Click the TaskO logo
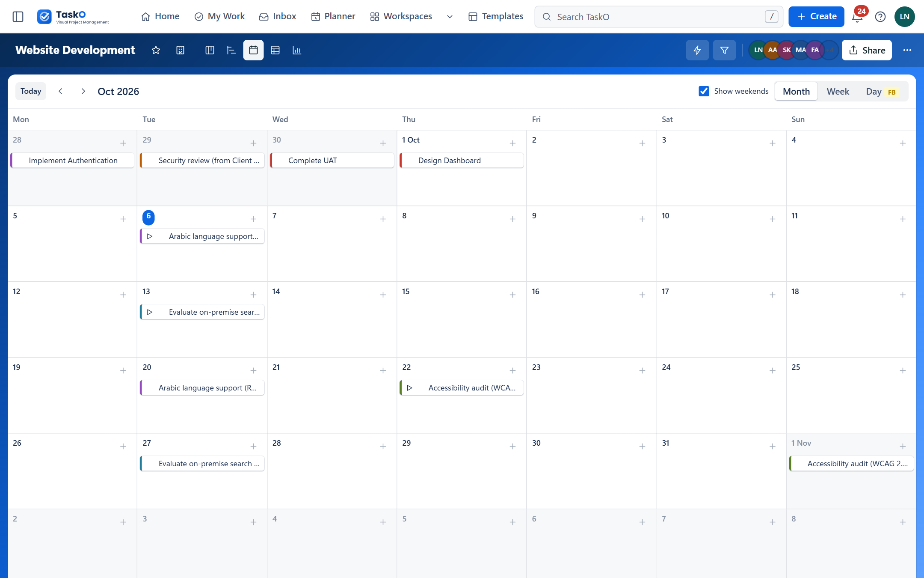This screenshot has width=924, height=578. tap(73, 17)
